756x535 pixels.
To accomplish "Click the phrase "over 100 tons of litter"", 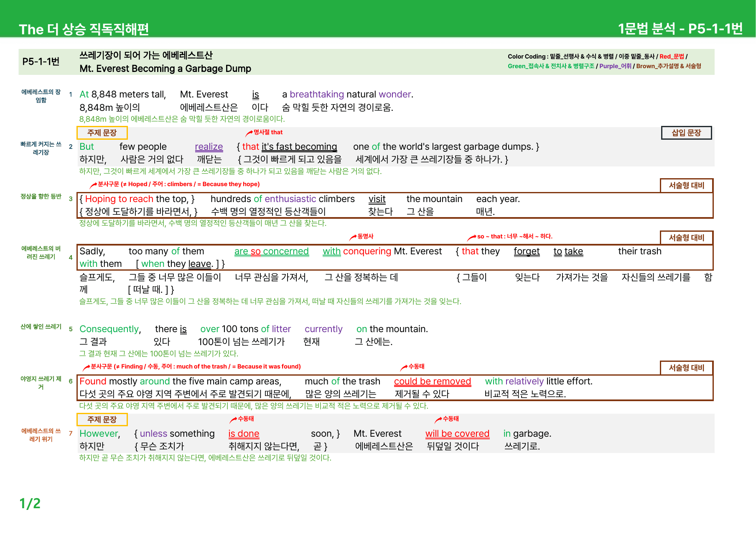I will (246, 329).
